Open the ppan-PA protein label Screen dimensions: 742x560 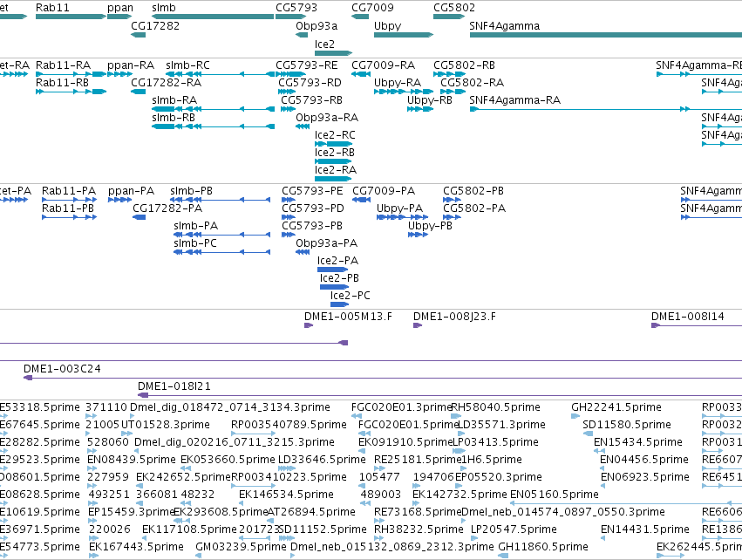[132, 191]
